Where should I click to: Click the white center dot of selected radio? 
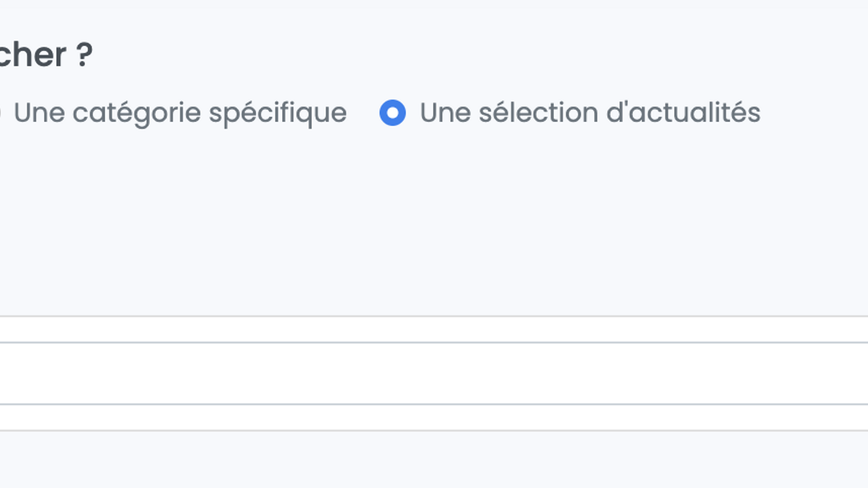[x=393, y=113]
